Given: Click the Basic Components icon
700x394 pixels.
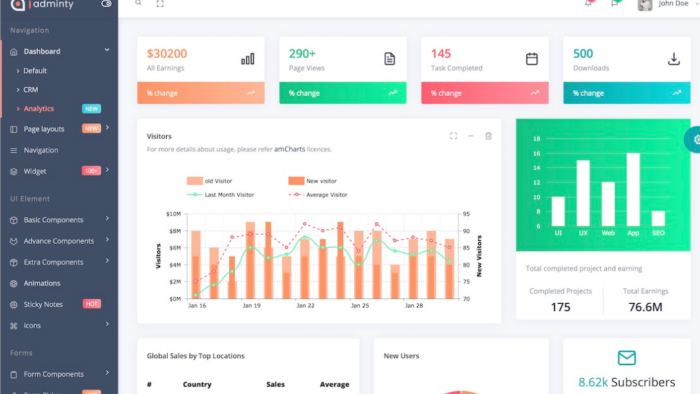Looking at the screenshot, I should [14, 220].
